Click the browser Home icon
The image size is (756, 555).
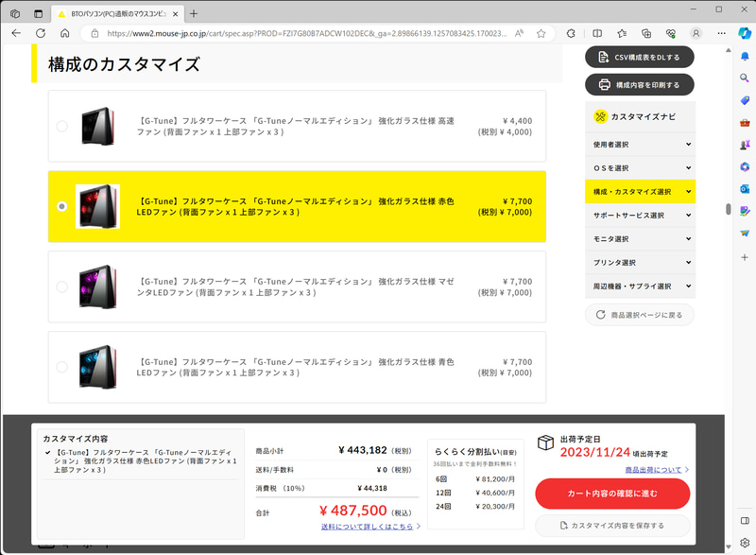pyautogui.click(x=63, y=34)
